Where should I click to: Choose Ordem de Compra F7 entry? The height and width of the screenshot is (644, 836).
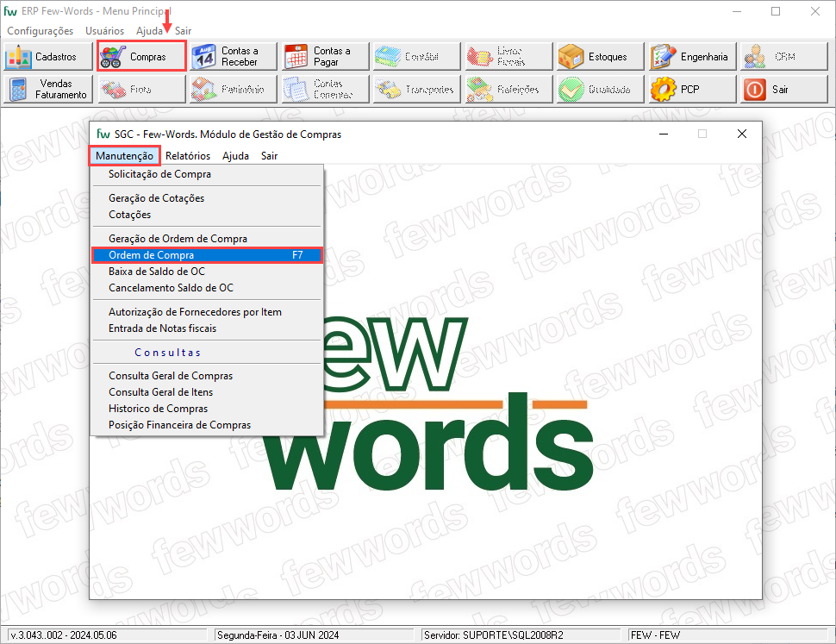pyautogui.click(x=207, y=255)
